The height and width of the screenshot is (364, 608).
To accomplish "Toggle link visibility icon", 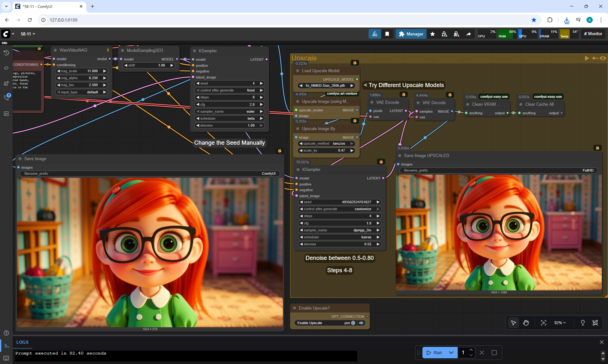I will (x=595, y=323).
